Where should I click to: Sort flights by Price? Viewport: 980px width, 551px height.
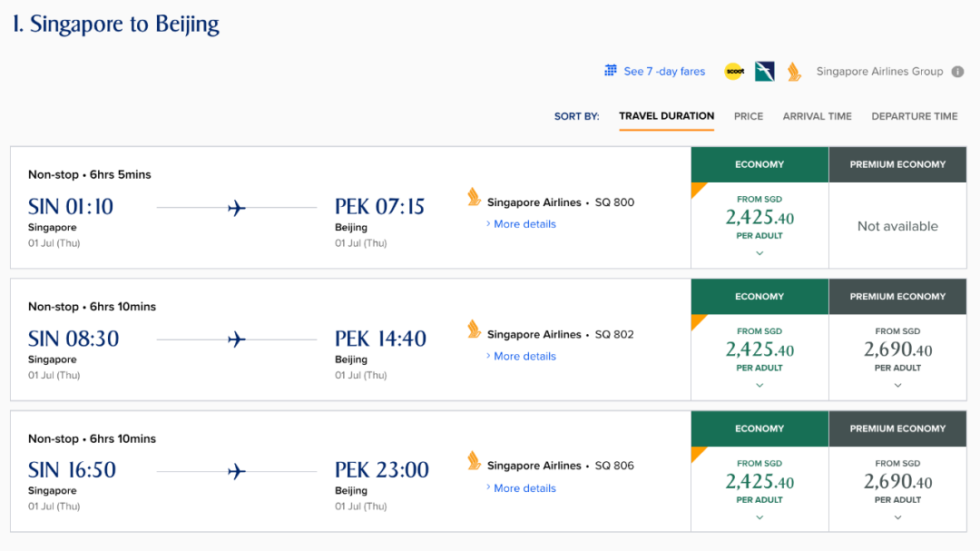tap(749, 116)
